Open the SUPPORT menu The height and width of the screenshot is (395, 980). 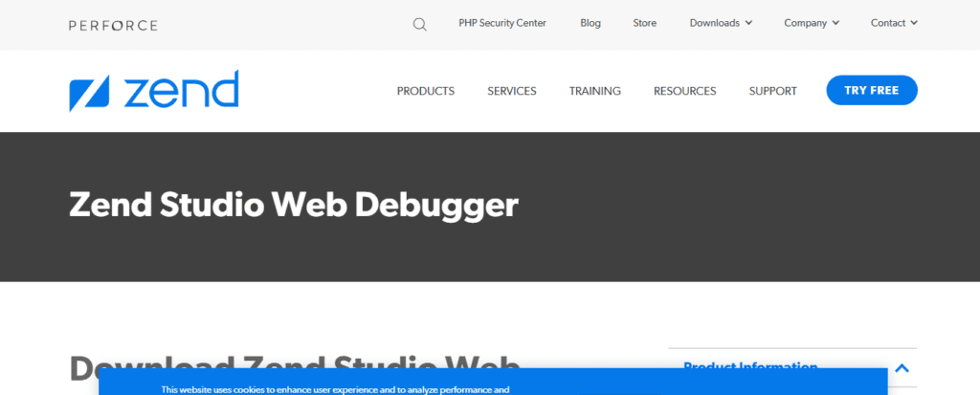(x=773, y=91)
